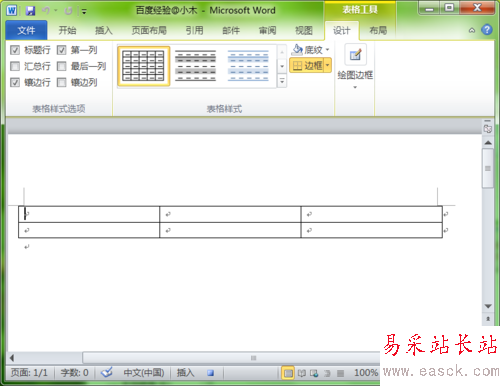Image resolution: width=500 pixels, height=386 pixels.
Task: Save the document with the floppy disk icon
Action: (x=30, y=11)
